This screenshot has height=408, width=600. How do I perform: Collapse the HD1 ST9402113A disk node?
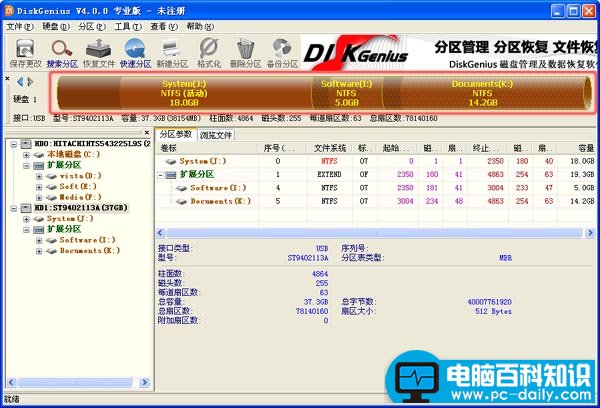click(x=14, y=208)
